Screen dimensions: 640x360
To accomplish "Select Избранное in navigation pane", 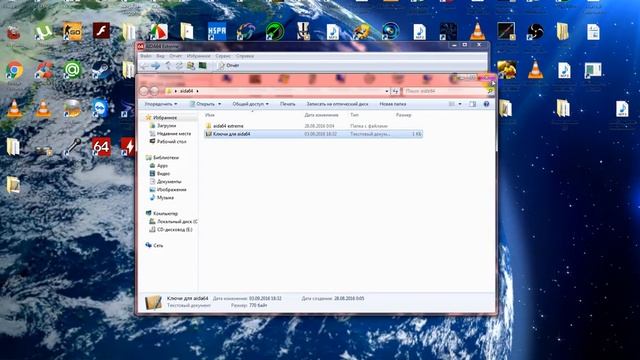I will (165, 118).
